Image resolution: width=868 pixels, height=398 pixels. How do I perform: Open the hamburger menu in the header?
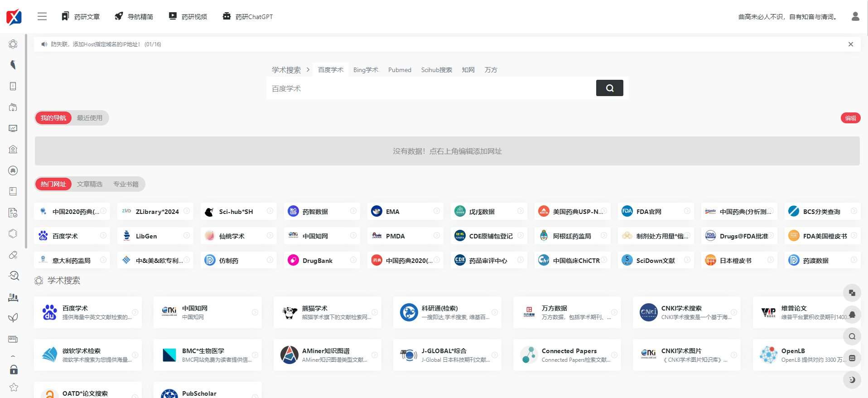pyautogui.click(x=42, y=16)
